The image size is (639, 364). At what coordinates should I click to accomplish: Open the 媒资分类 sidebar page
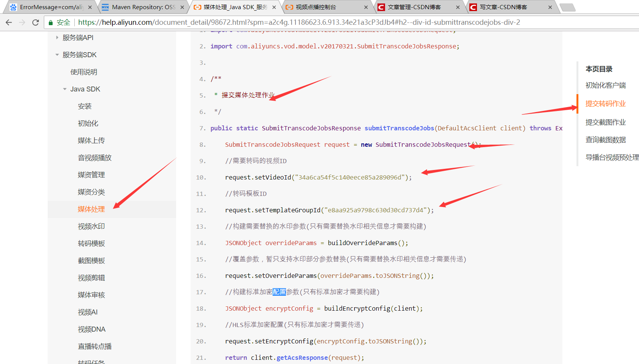(x=91, y=192)
